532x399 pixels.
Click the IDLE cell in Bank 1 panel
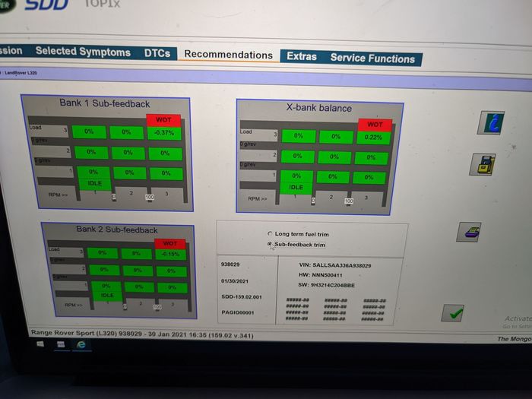(x=95, y=183)
